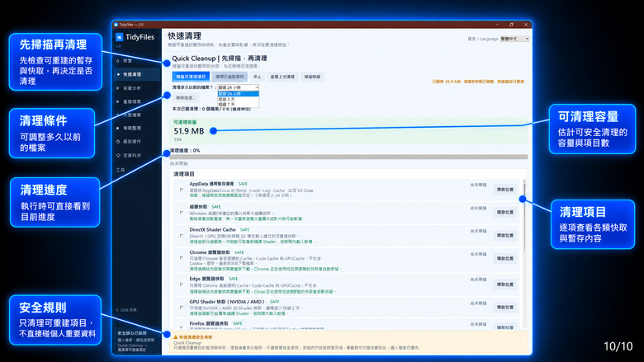Screen dimensions: 644x362
Task: Click 開啟位置 for Chrome 瀏覽器快取
Action: (x=505, y=259)
